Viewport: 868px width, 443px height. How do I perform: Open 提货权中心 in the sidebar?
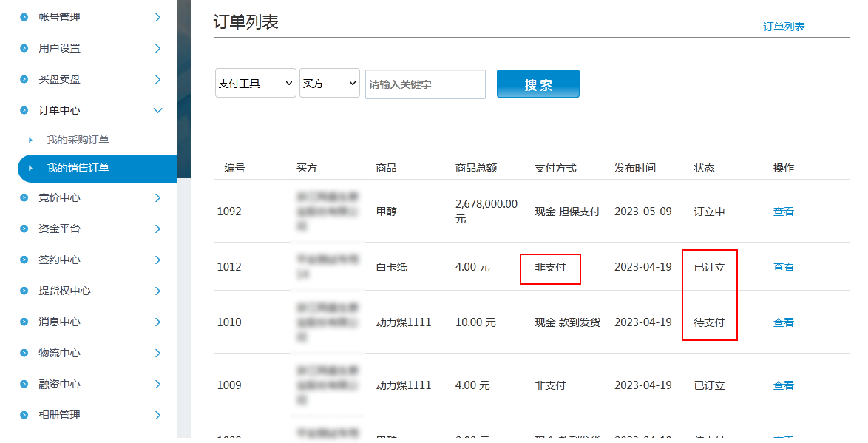click(64, 291)
